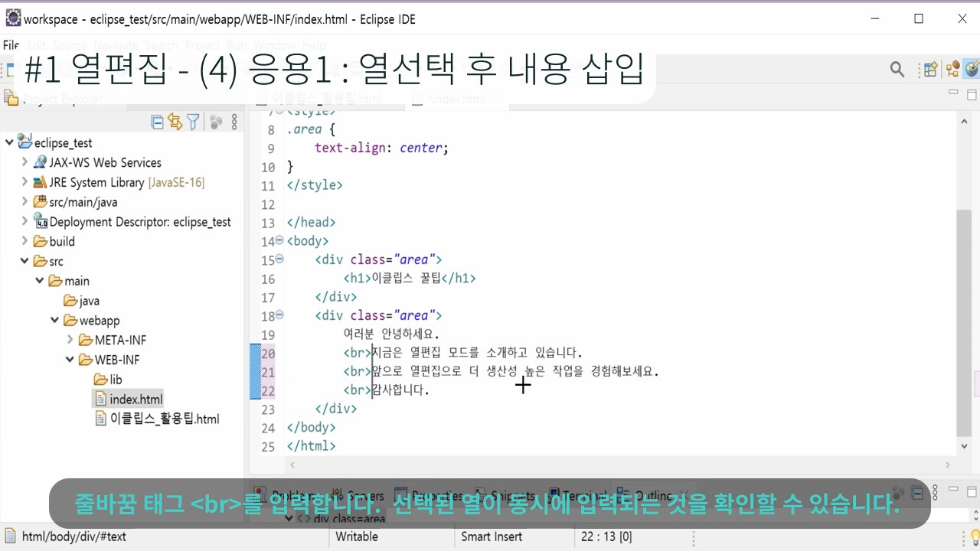Select JAX-WS Web Services tree item
The image size is (980, 551).
pyautogui.click(x=105, y=162)
